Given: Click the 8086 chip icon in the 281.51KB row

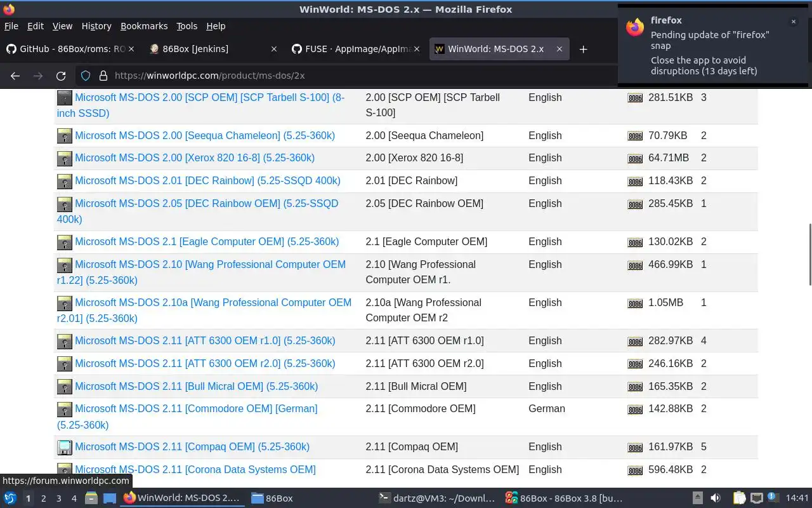Looking at the screenshot, I should [635, 98].
